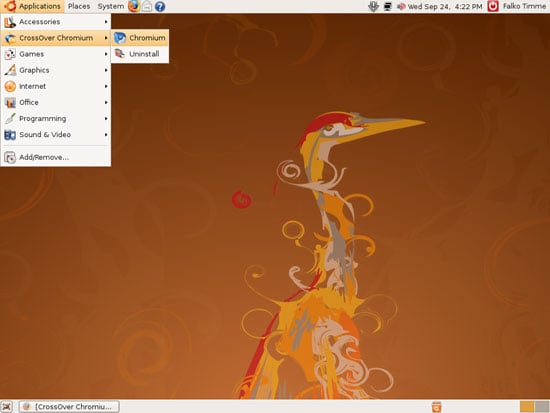
Task: Click the microphone volume tray icon
Action: [x=374, y=6]
